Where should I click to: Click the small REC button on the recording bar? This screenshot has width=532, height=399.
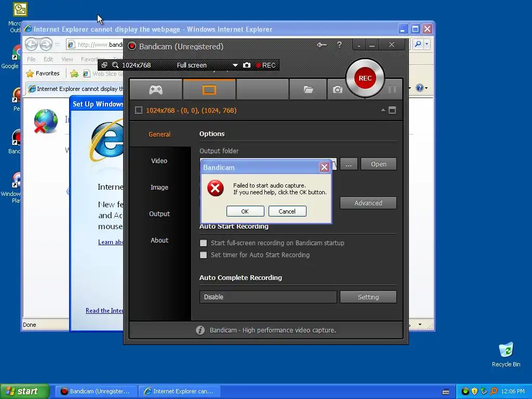point(265,65)
